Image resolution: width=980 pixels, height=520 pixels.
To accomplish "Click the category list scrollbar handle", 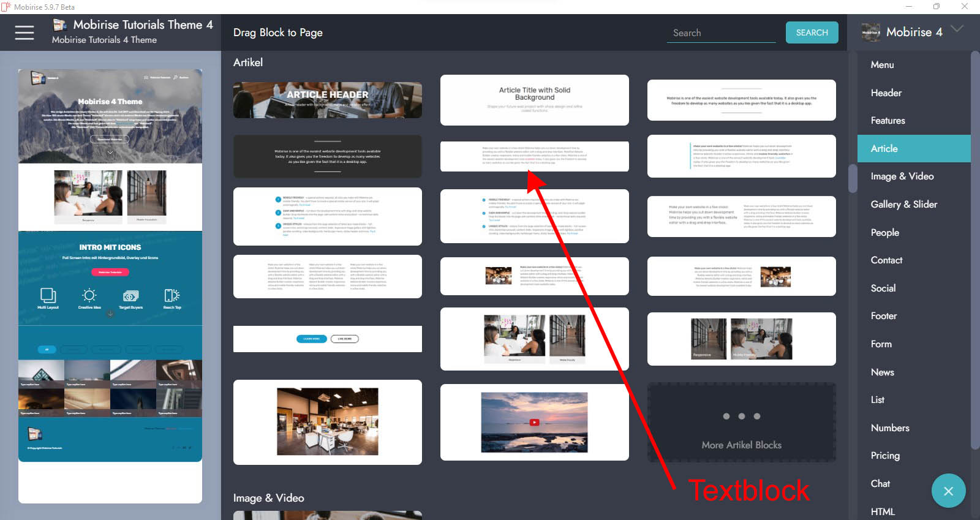I will 853,178.
